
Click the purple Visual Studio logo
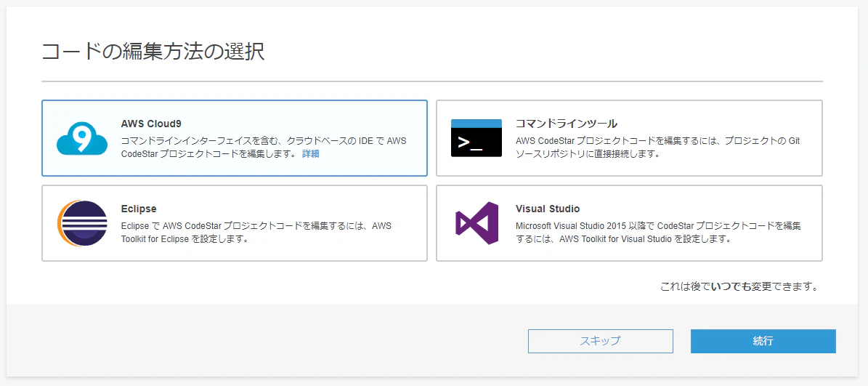(476, 223)
